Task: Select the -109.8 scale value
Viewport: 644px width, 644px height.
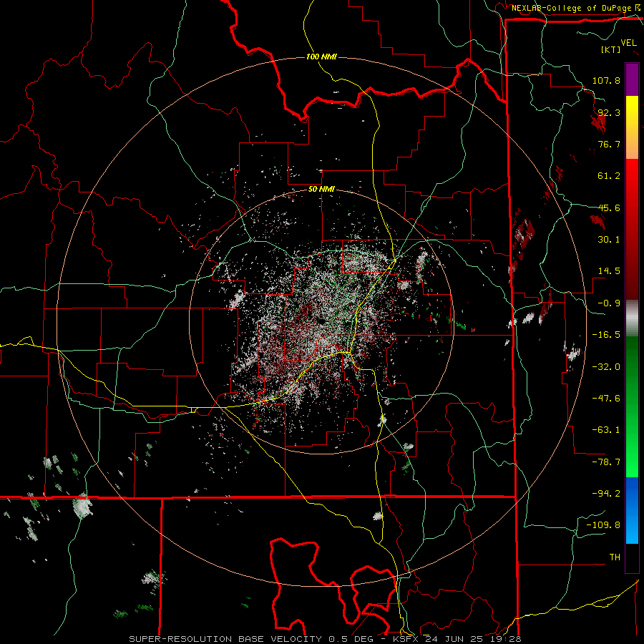Action: tap(603, 525)
